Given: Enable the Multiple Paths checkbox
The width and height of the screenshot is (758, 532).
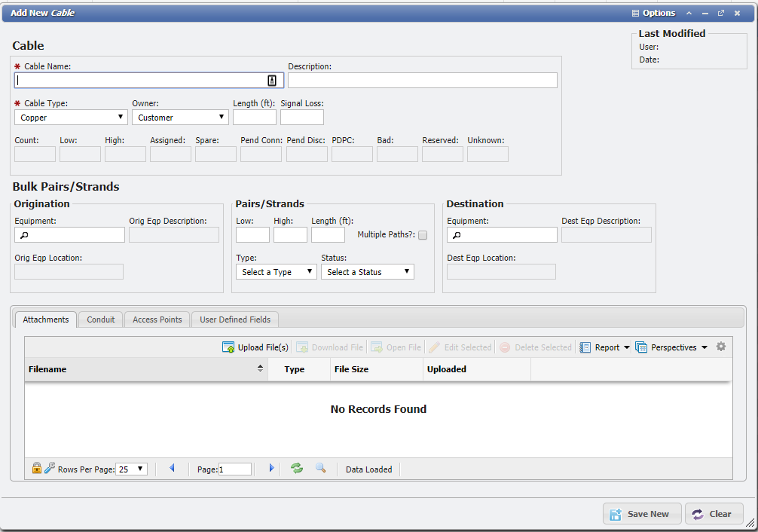Looking at the screenshot, I should 423,235.
